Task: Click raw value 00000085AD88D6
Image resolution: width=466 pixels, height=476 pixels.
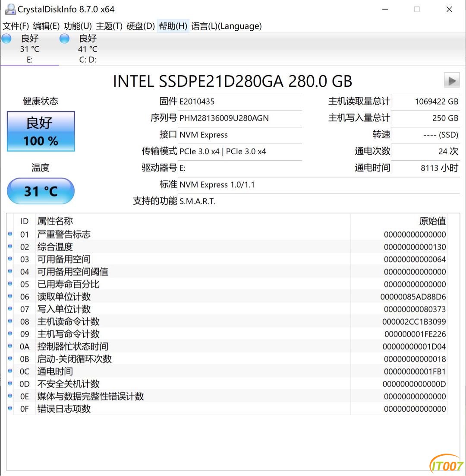Action: pyautogui.click(x=413, y=297)
